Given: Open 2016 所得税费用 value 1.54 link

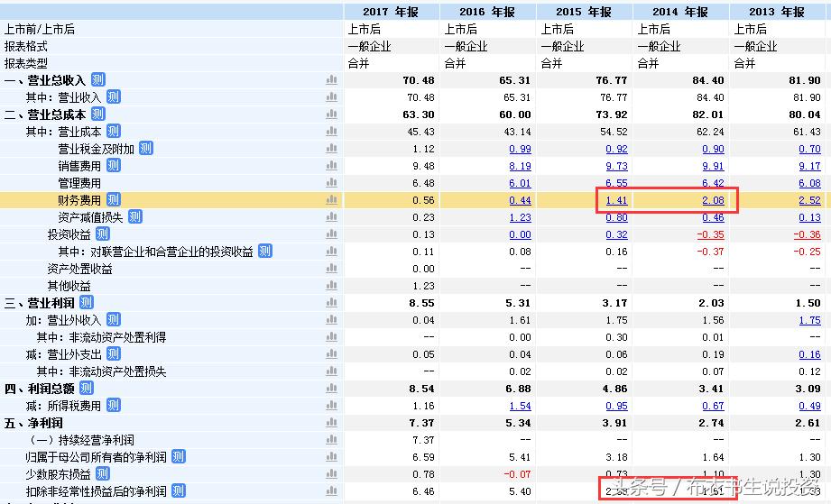Looking at the screenshot, I should [x=520, y=406].
